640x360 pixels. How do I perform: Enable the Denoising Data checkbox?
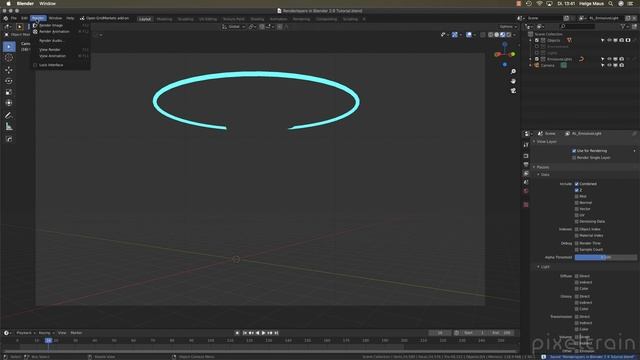[x=577, y=221]
